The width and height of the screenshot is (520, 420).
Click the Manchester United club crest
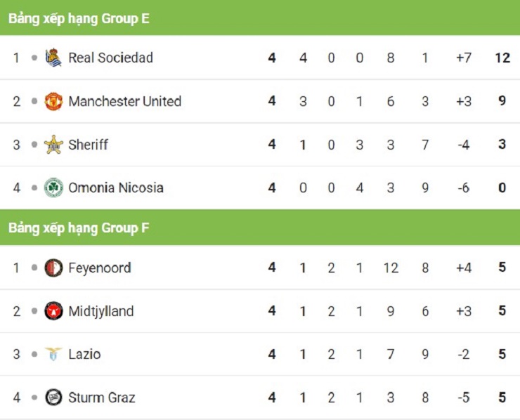[53, 101]
